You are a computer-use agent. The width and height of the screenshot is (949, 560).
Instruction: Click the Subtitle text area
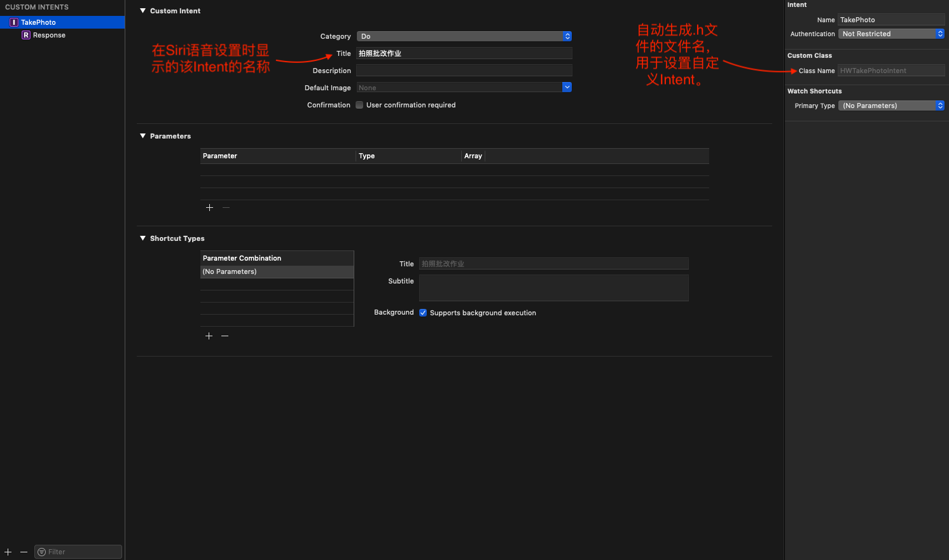tap(553, 288)
